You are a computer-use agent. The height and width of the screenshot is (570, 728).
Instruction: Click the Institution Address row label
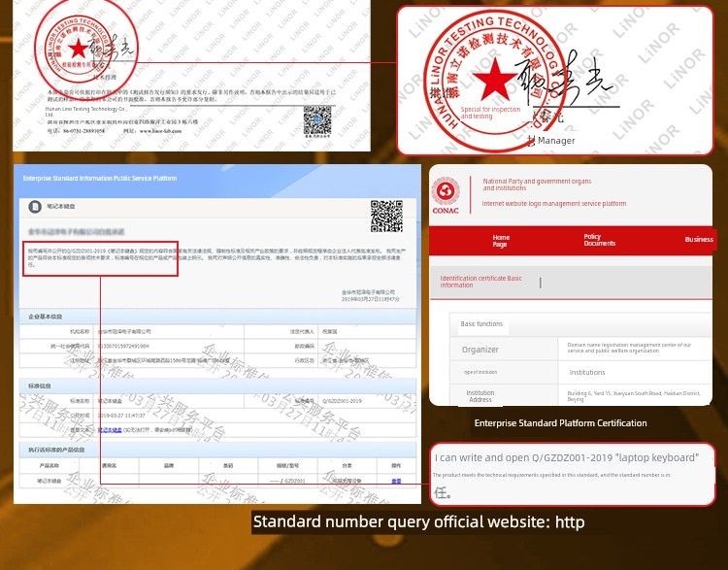click(480, 396)
